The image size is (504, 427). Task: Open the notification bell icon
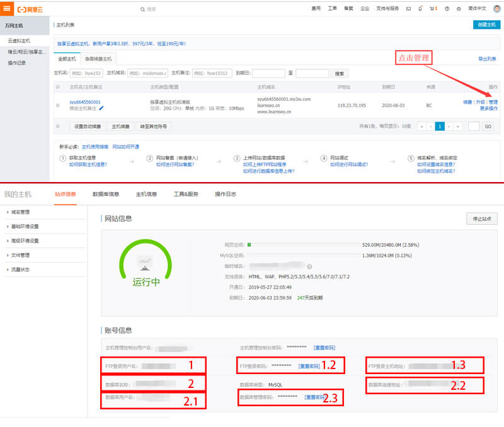click(x=420, y=9)
